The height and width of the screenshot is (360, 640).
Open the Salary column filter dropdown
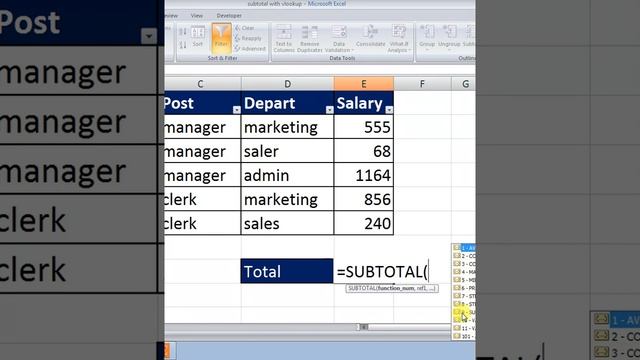coord(389,109)
